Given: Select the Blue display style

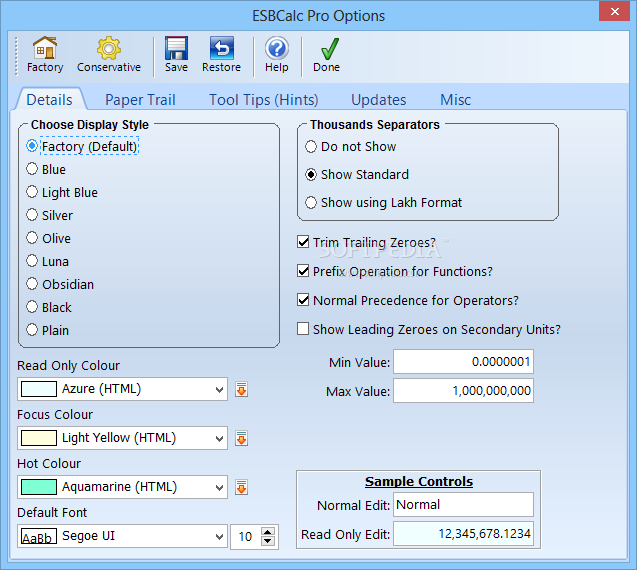Looking at the screenshot, I should point(46,169).
